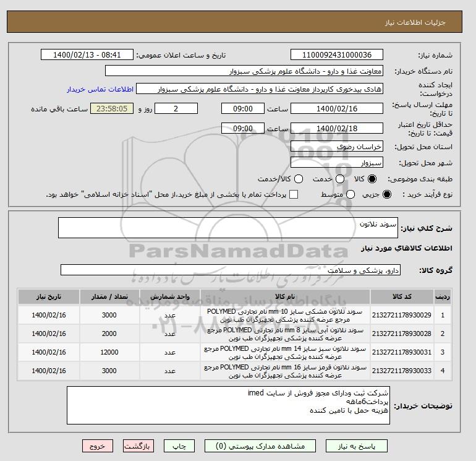The width and height of the screenshot is (476, 461).
Task: Click the خروج exit button
Action: (98, 446)
